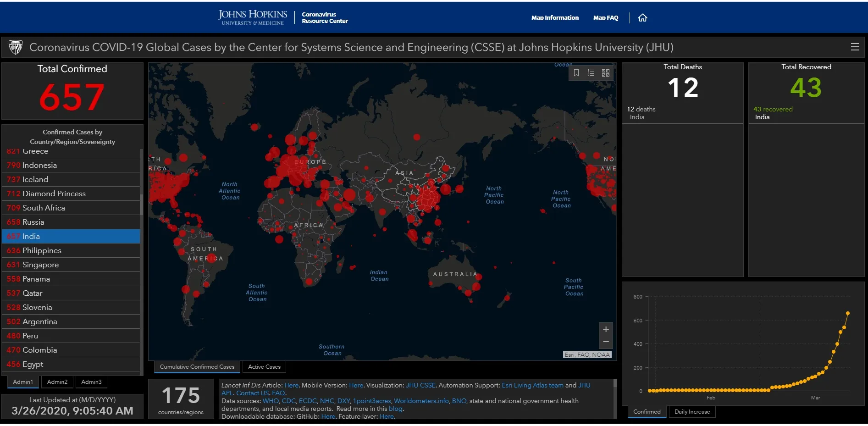This screenshot has height=426, width=868.
Task: Open the Lancet article 'Here' link
Action: [x=291, y=386]
